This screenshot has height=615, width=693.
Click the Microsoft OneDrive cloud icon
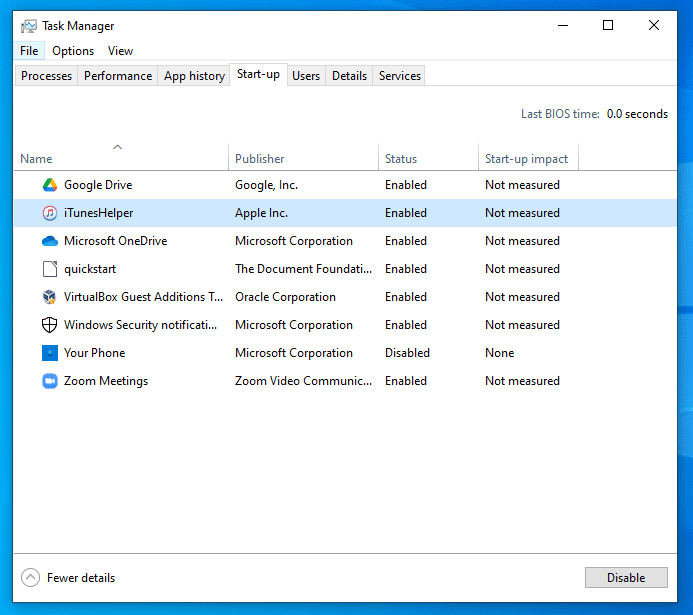pos(50,241)
